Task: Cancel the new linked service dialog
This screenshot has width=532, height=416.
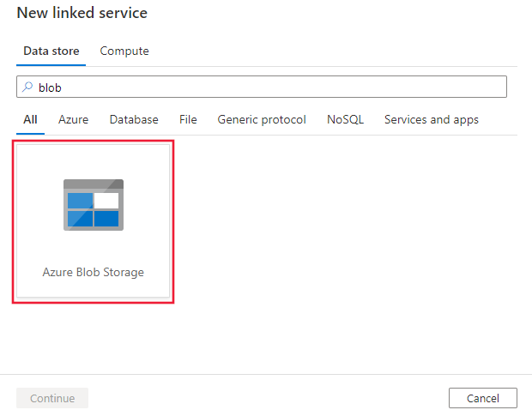Action: coord(483,398)
